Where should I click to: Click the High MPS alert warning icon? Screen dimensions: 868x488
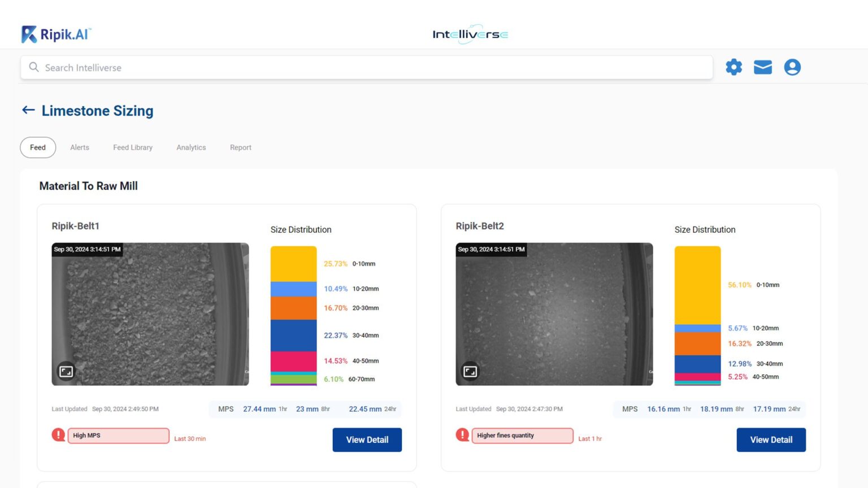(58, 435)
